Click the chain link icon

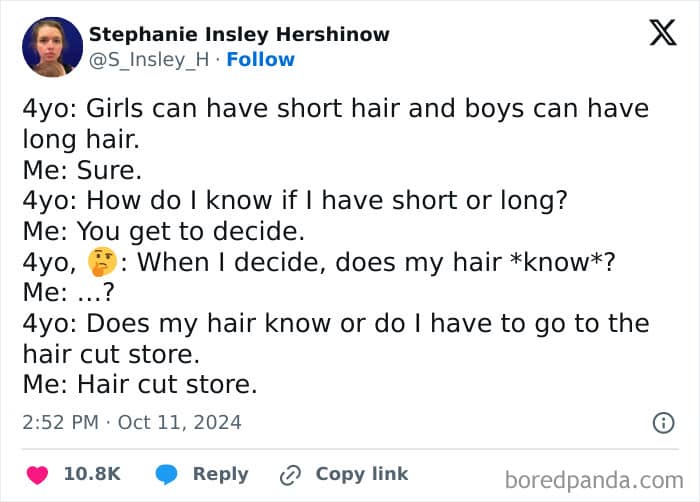pyautogui.click(x=291, y=474)
